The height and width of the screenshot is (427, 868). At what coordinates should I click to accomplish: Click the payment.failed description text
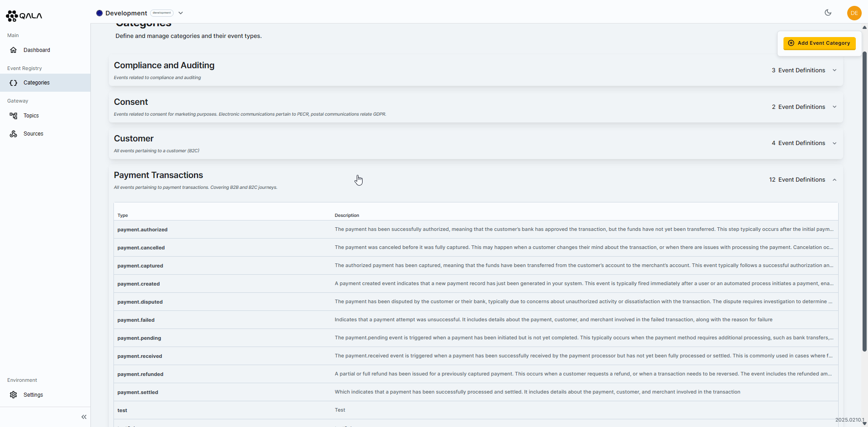click(553, 320)
